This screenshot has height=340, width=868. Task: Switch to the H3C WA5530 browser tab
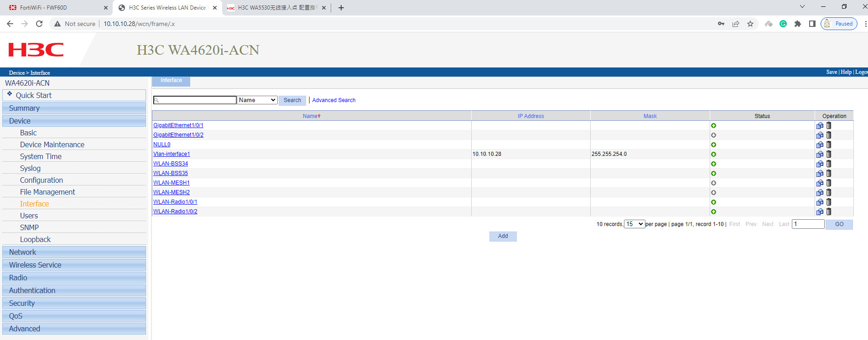(x=275, y=8)
